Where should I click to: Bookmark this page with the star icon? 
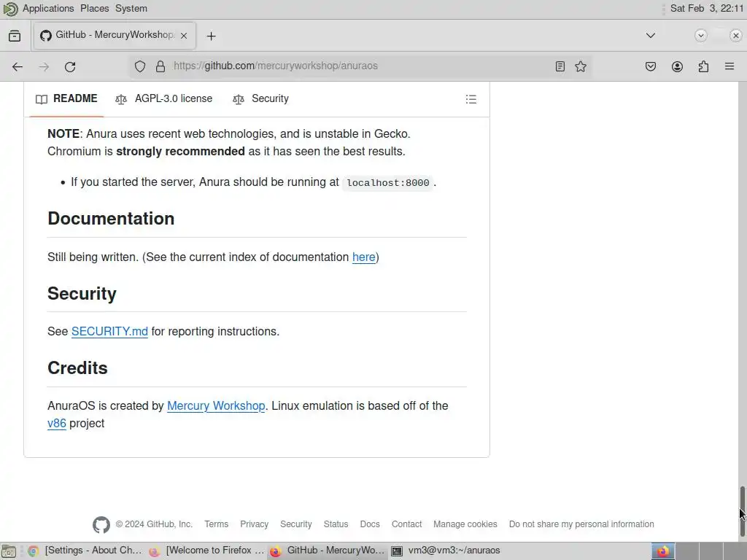(580, 66)
